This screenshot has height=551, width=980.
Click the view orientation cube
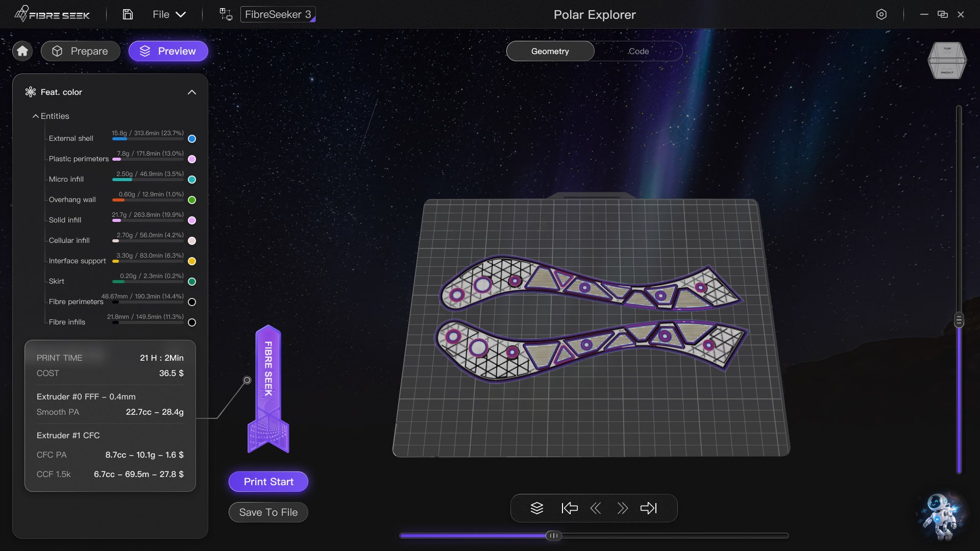[947, 61]
